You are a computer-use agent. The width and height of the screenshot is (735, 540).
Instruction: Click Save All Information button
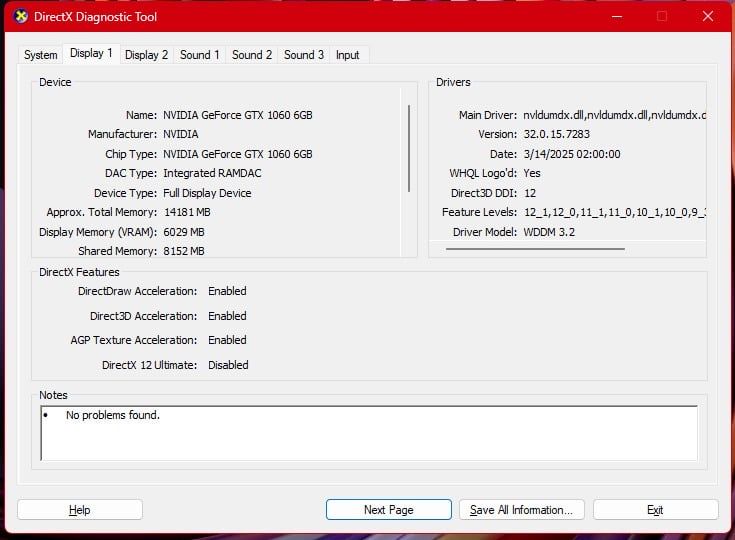(x=522, y=510)
